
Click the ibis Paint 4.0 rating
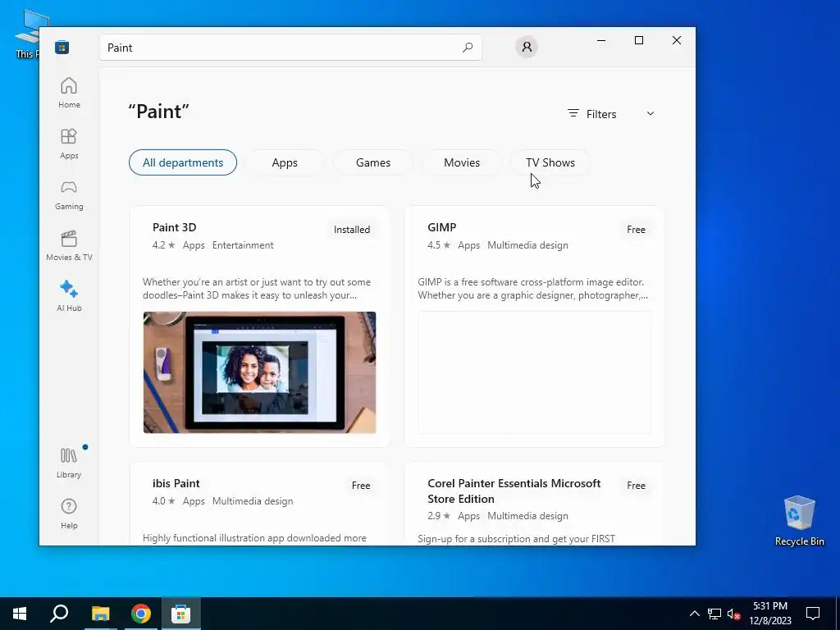163,501
